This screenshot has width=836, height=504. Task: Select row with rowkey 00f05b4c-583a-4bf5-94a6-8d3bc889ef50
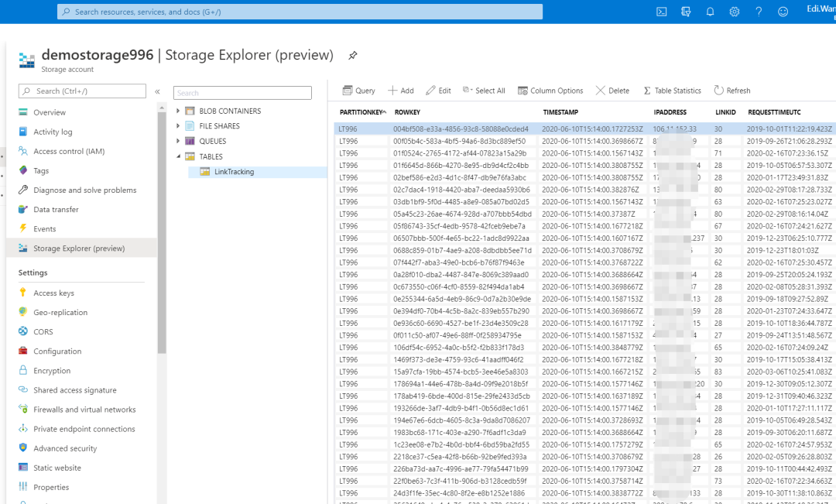click(x=585, y=142)
